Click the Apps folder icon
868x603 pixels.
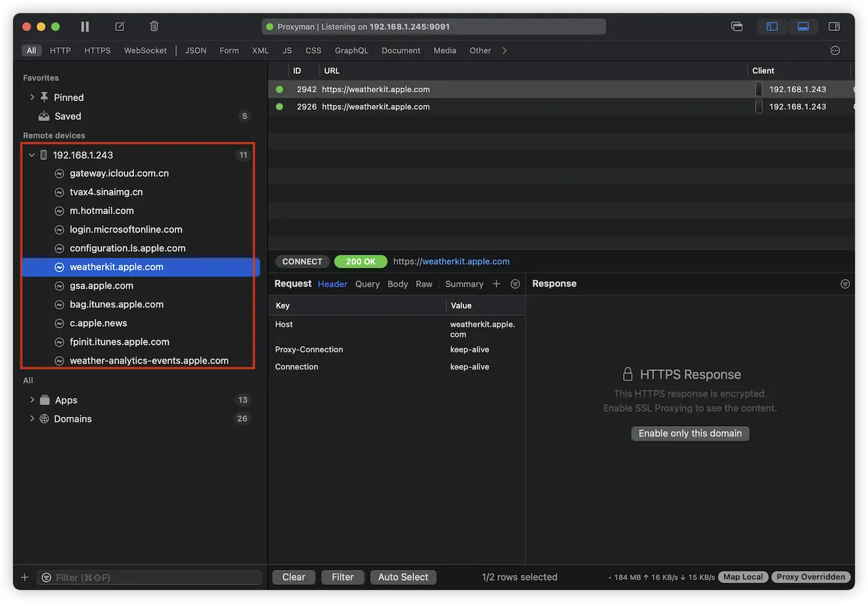pyautogui.click(x=45, y=400)
